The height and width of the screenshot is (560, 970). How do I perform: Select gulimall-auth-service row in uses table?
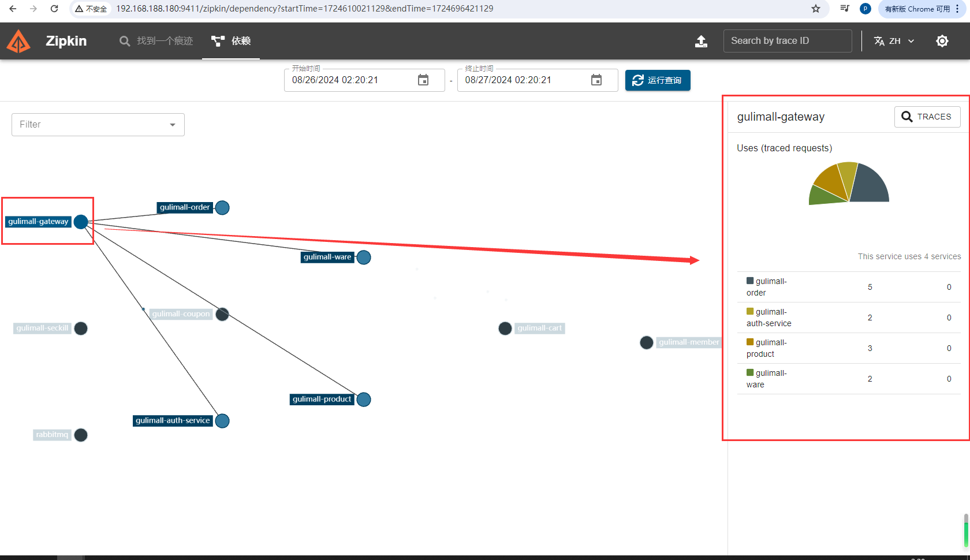[x=849, y=318]
